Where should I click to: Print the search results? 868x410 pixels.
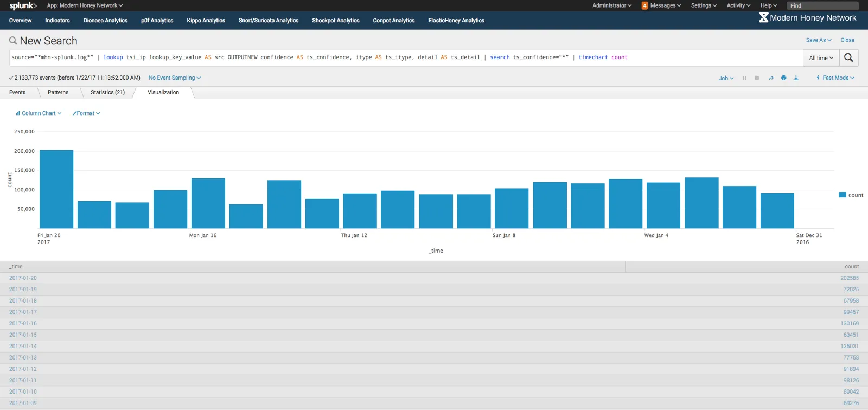click(x=783, y=78)
